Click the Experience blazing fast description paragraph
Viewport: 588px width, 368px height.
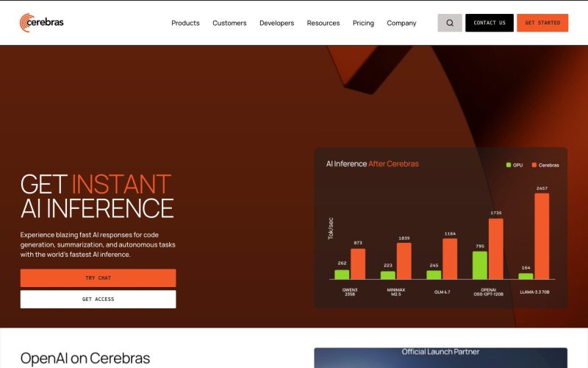98,244
